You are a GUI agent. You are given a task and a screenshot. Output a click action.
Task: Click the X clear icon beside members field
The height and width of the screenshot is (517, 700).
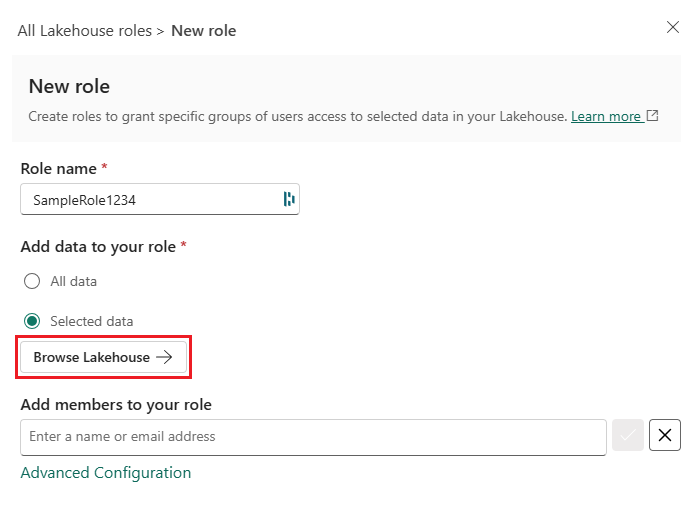(665, 435)
